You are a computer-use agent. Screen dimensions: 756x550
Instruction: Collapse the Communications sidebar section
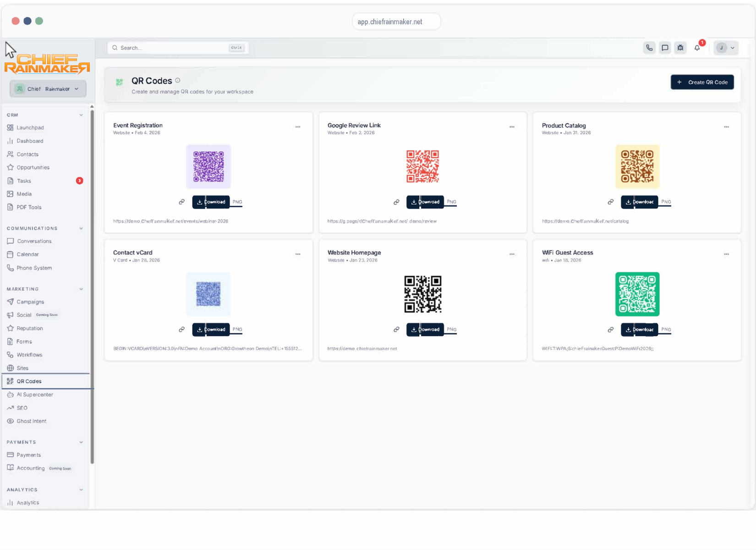coord(81,228)
